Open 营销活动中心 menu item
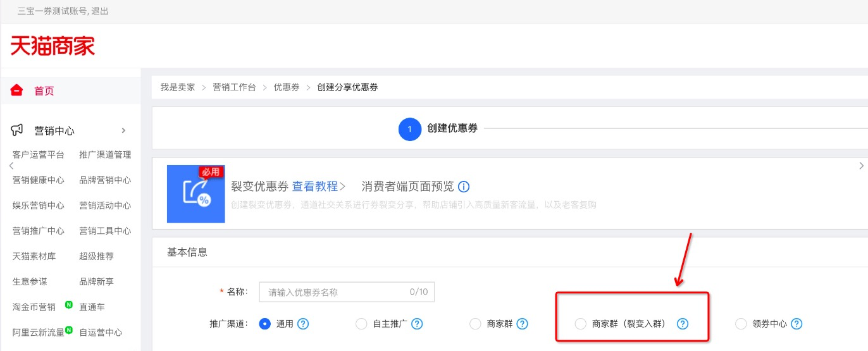This screenshot has height=351, width=868. [x=105, y=206]
